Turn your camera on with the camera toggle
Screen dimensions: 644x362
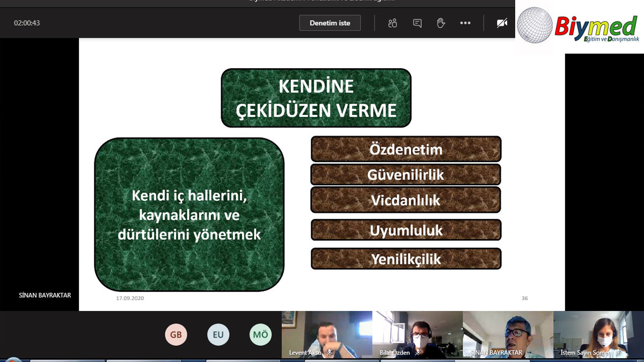pyautogui.click(x=501, y=23)
